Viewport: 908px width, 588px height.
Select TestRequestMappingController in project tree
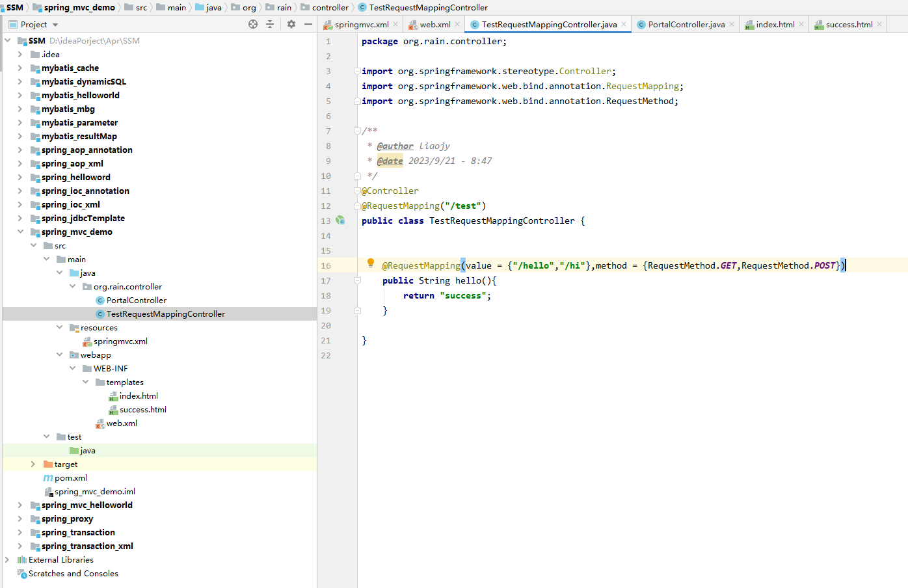pos(165,314)
